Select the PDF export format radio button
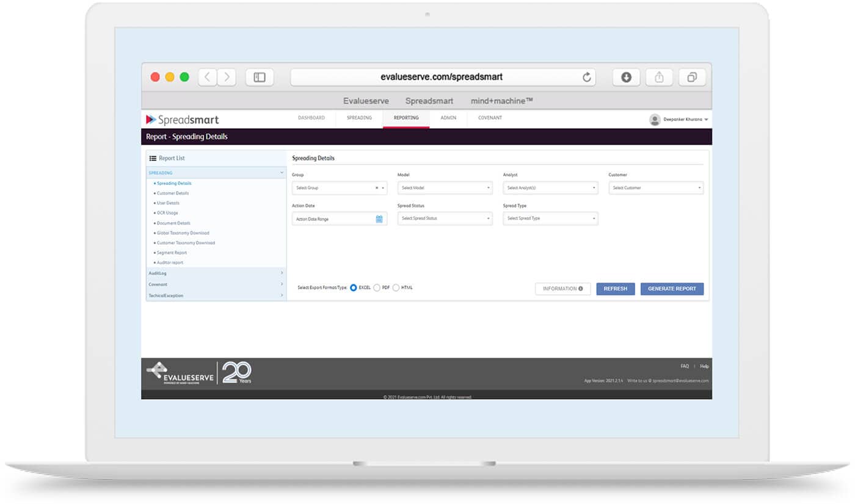Image resolution: width=855 pixels, height=504 pixels. coord(377,287)
